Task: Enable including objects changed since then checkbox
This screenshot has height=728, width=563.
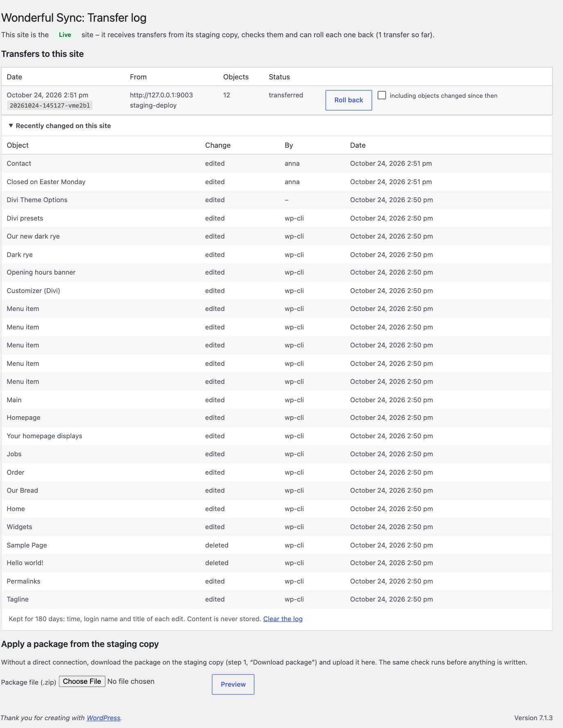Action: (382, 95)
